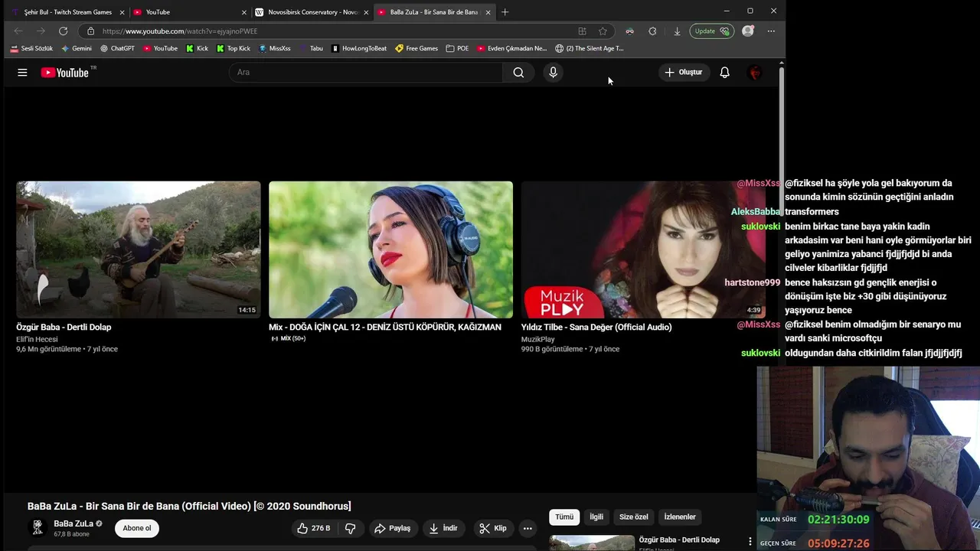Open the MuzikPlay channel link
Image resolution: width=980 pixels, height=551 pixels.
tap(537, 339)
